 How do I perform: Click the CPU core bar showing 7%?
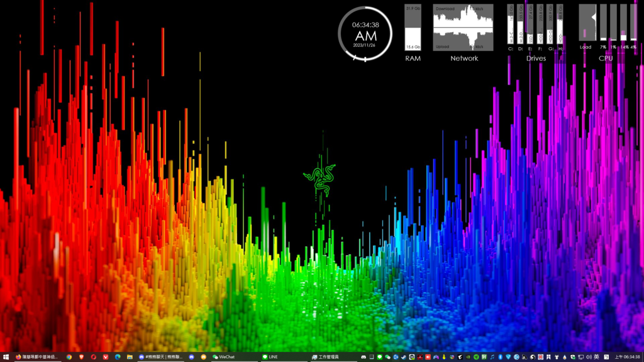[603, 23]
